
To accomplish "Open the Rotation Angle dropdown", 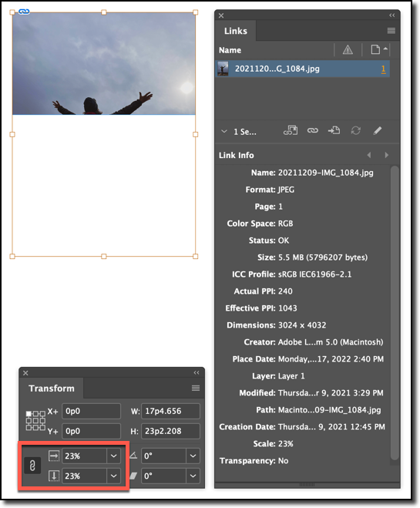I will pyautogui.click(x=193, y=456).
